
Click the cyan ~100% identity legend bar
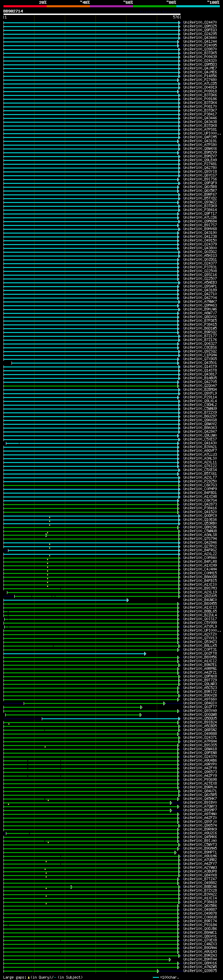pos(198,6)
